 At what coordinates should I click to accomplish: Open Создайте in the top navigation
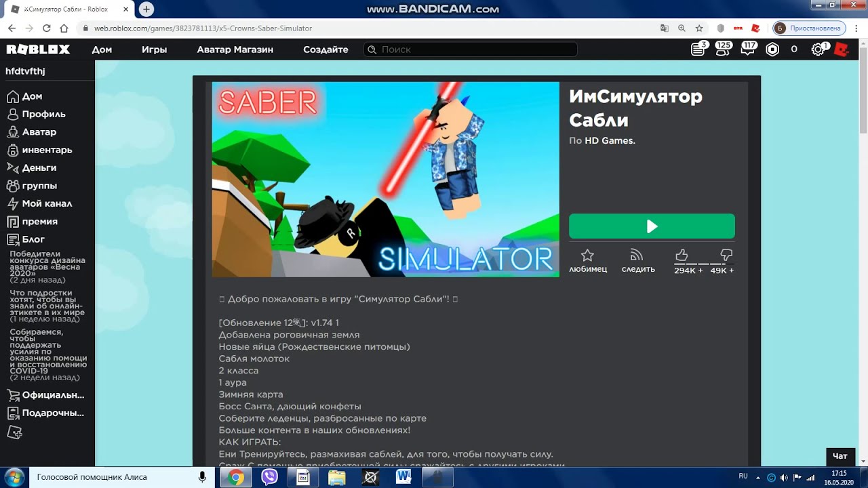(325, 49)
